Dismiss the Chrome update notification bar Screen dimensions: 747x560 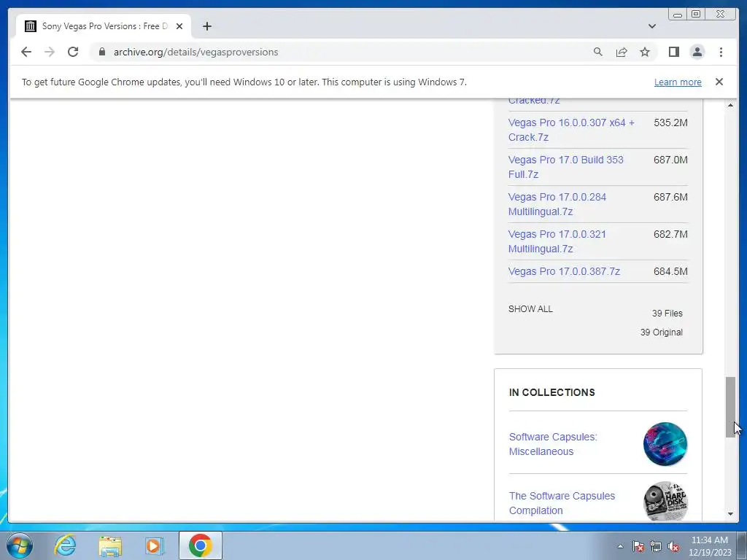tap(719, 82)
